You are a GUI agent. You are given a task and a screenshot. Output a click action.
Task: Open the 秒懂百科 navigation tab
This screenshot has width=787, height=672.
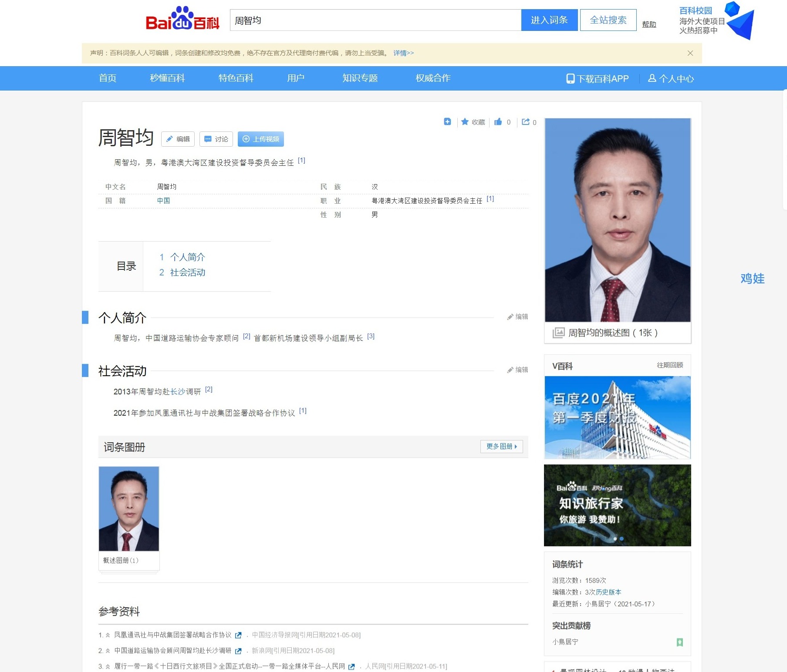tap(167, 78)
